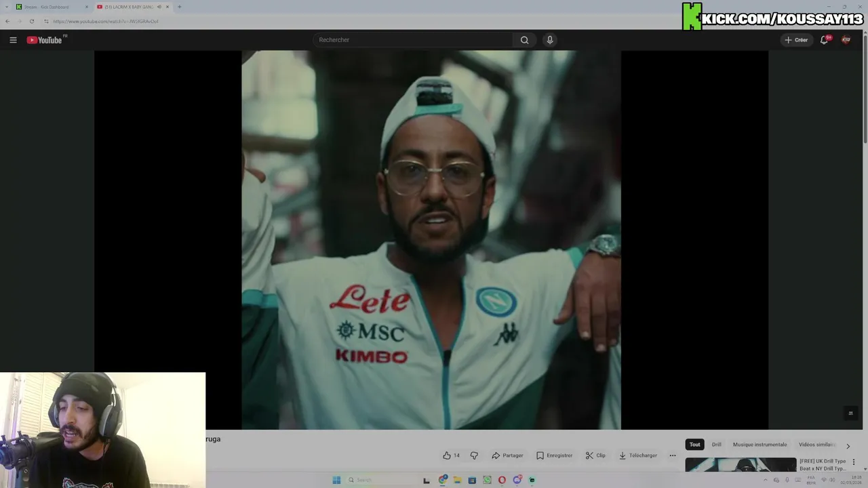Open the FRA language input indicator
Screen dimensions: 868x488
click(811, 480)
